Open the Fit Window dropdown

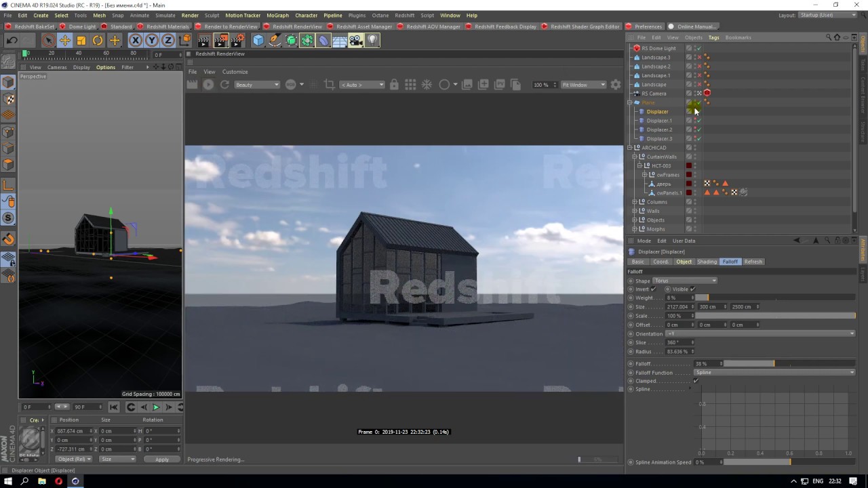click(583, 85)
